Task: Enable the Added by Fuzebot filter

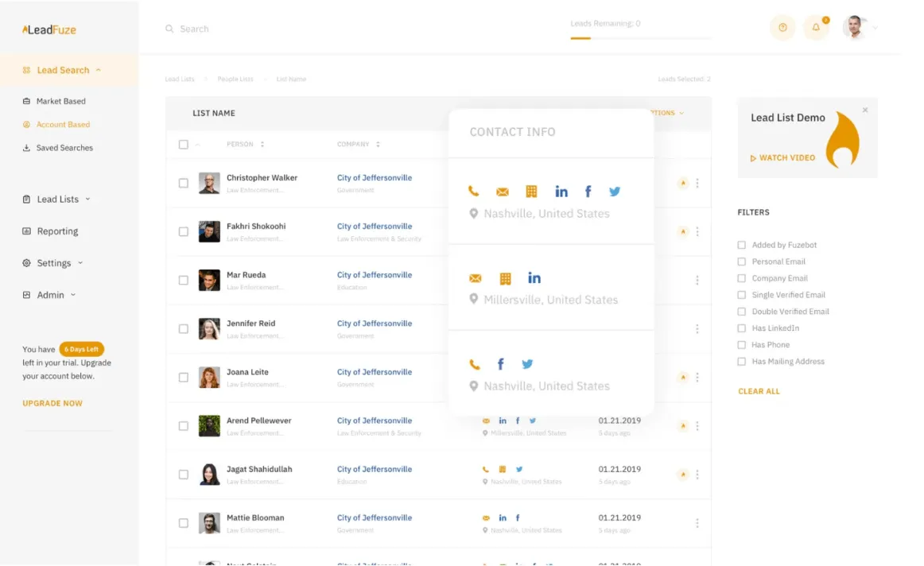Action: [741, 245]
